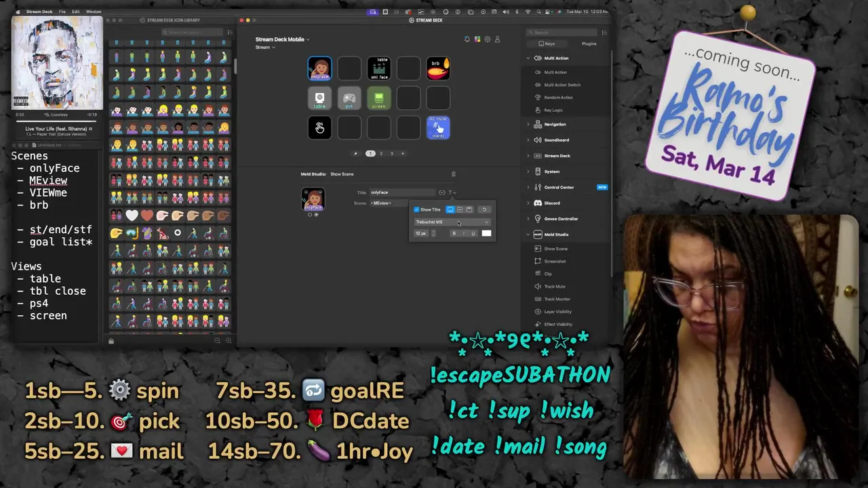Toggle bold title text
The height and width of the screenshot is (488, 868).
point(454,233)
